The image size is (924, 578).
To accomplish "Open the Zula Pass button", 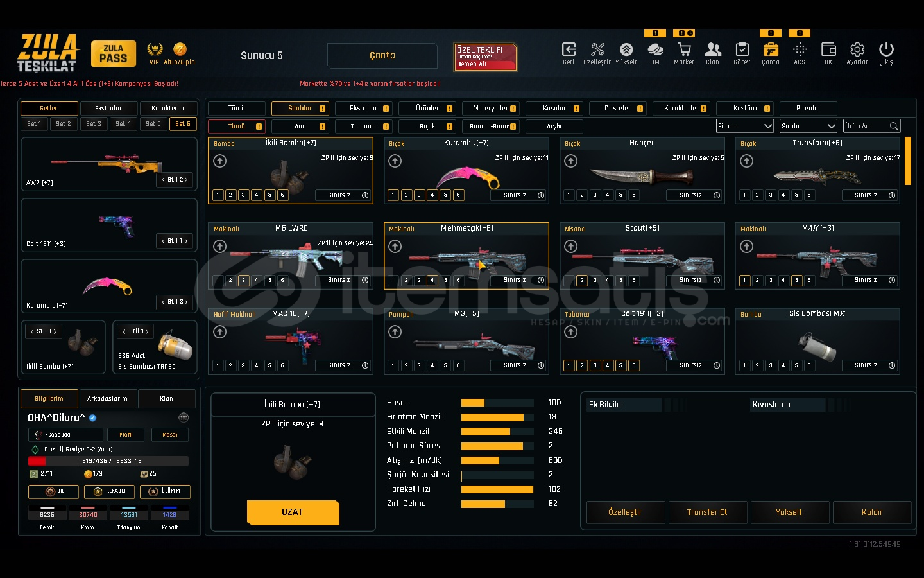I will point(114,54).
